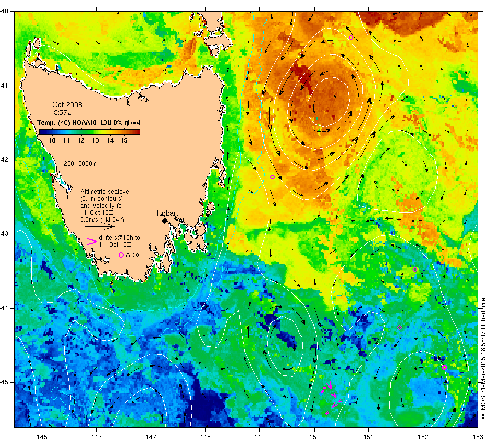Click the '2000m' depth contour label
Viewport: 488px width, 448px height.
click(x=88, y=164)
